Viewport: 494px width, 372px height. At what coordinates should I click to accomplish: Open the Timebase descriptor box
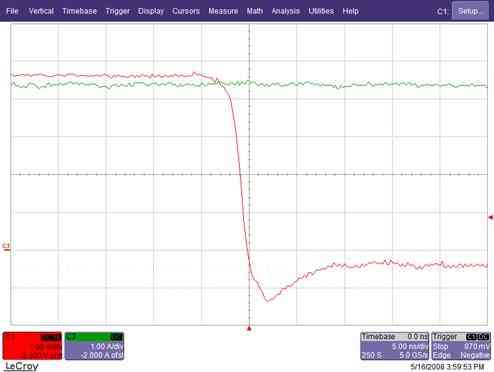[394, 346]
